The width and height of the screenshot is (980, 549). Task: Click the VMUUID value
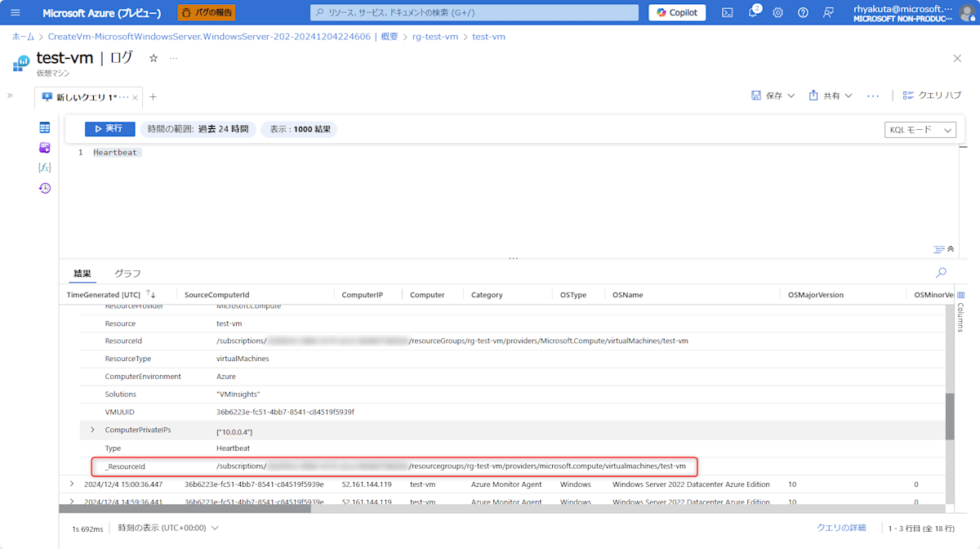[x=285, y=412]
